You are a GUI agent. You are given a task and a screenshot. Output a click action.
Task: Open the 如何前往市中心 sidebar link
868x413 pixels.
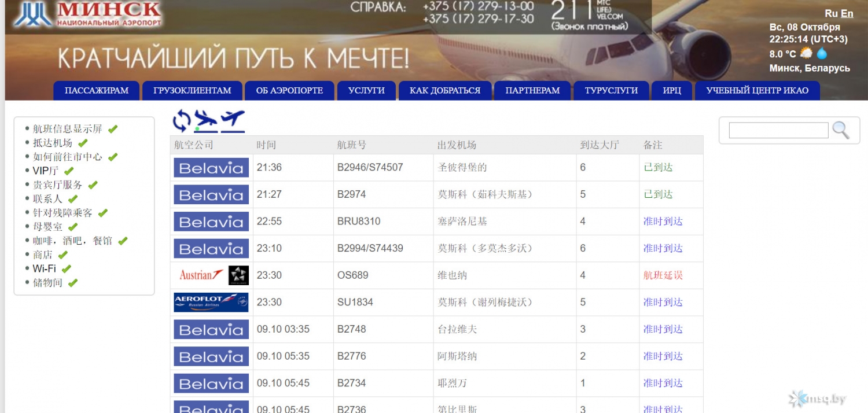pyautogui.click(x=67, y=157)
